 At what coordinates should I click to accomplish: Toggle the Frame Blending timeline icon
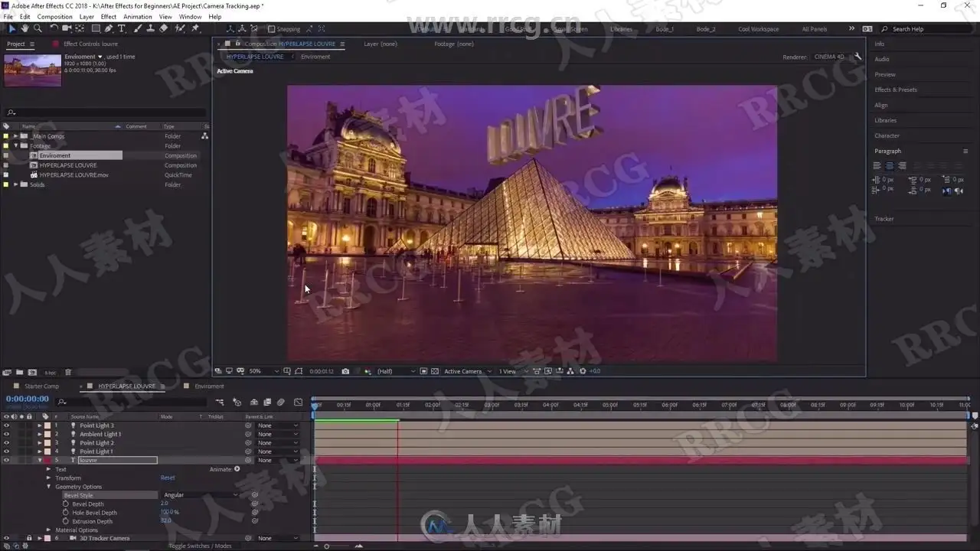(267, 402)
